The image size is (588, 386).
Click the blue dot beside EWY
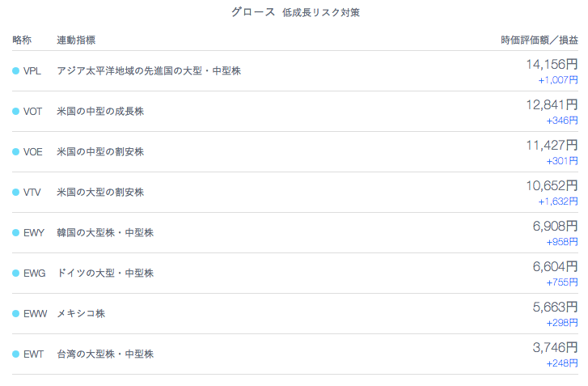15,233
